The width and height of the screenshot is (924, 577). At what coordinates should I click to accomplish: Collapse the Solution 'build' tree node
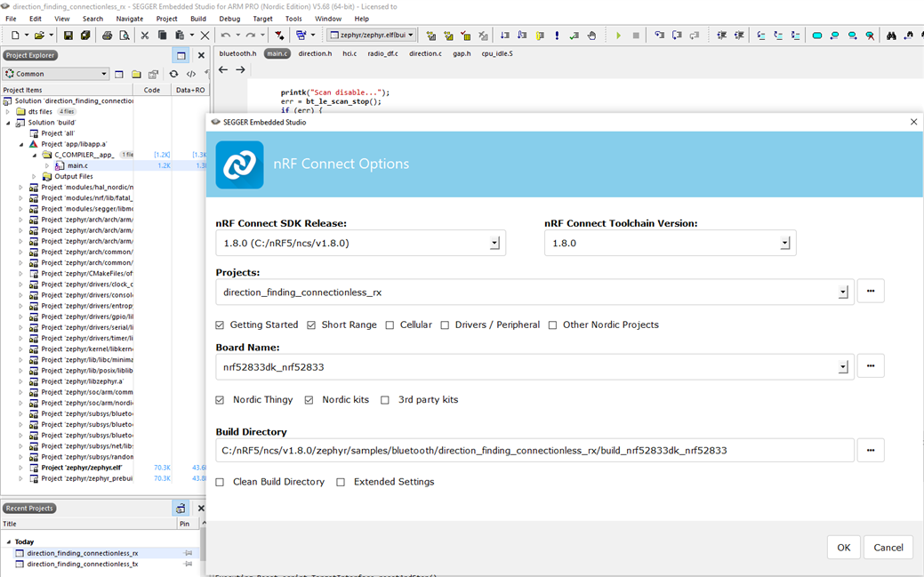tap(8, 123)
